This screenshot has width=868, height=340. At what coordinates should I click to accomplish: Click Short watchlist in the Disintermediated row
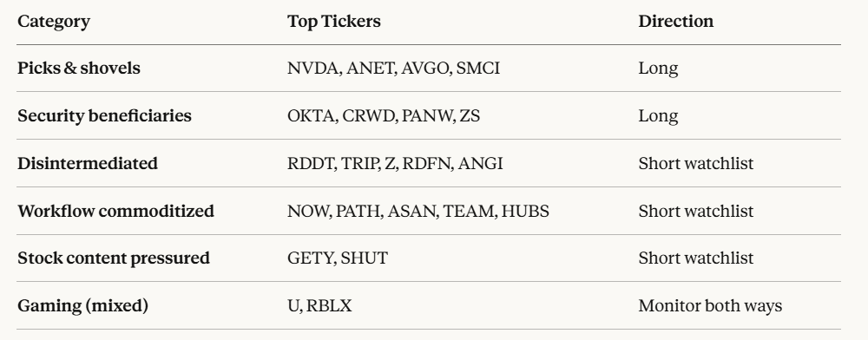(696, 164)
